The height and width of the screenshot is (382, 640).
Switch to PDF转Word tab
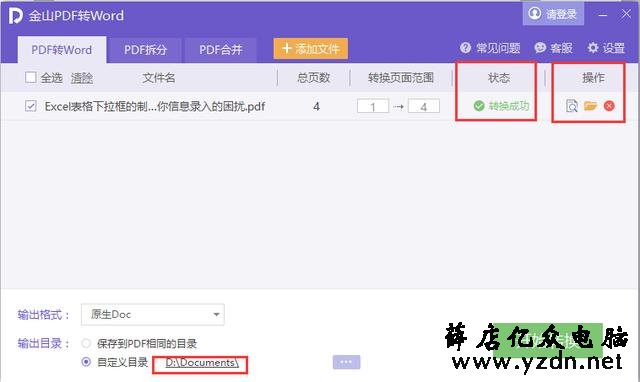tap(62, 50)
